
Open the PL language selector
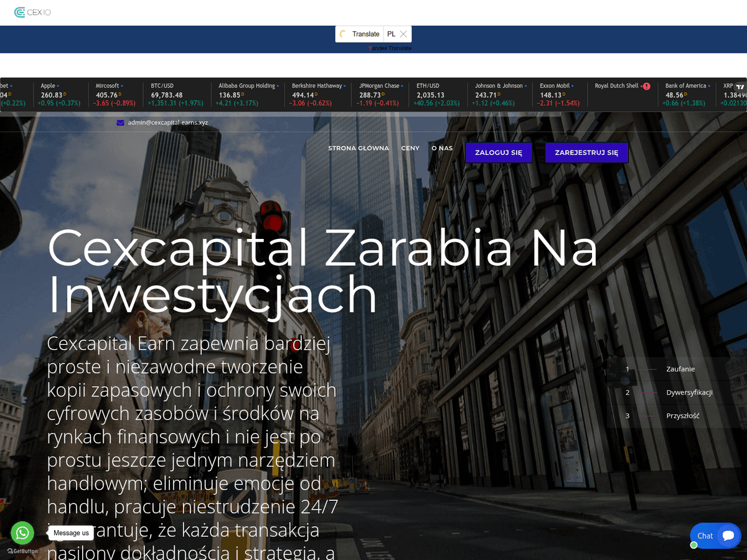coord(391,34)
